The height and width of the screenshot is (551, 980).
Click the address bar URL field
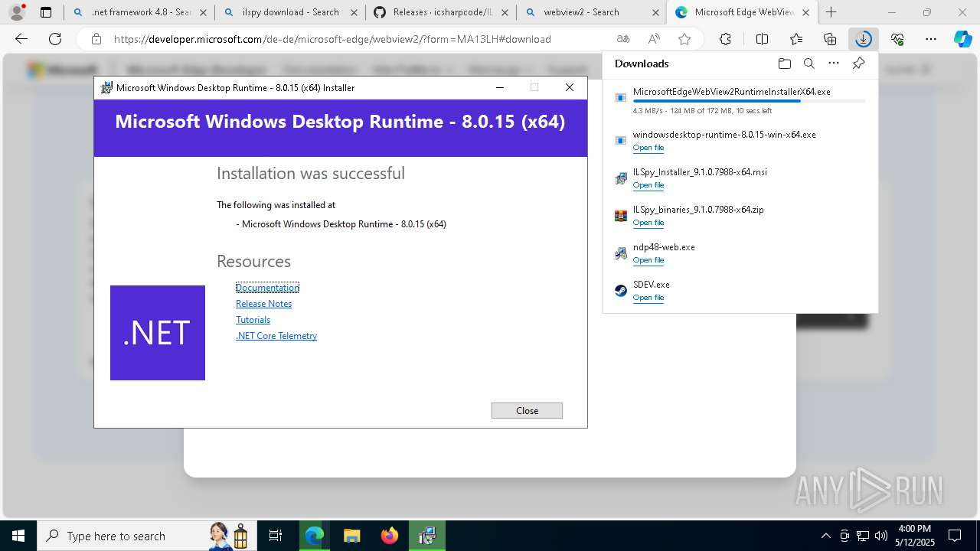point(332,39)
